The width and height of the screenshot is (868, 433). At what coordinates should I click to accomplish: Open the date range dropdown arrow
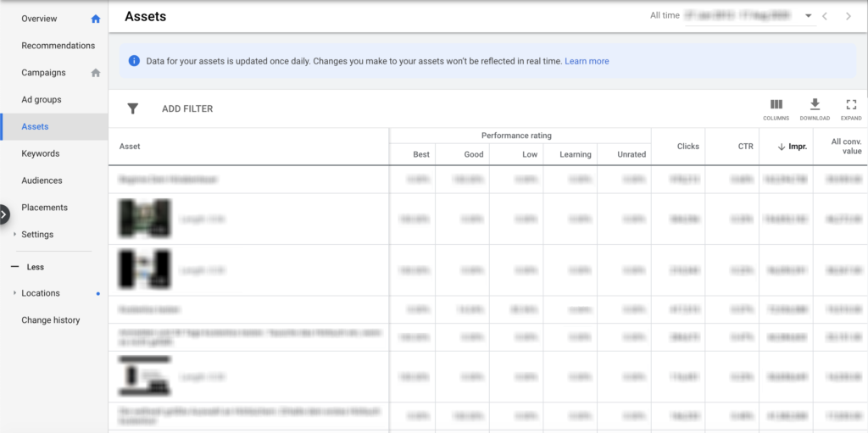point(808,16)
